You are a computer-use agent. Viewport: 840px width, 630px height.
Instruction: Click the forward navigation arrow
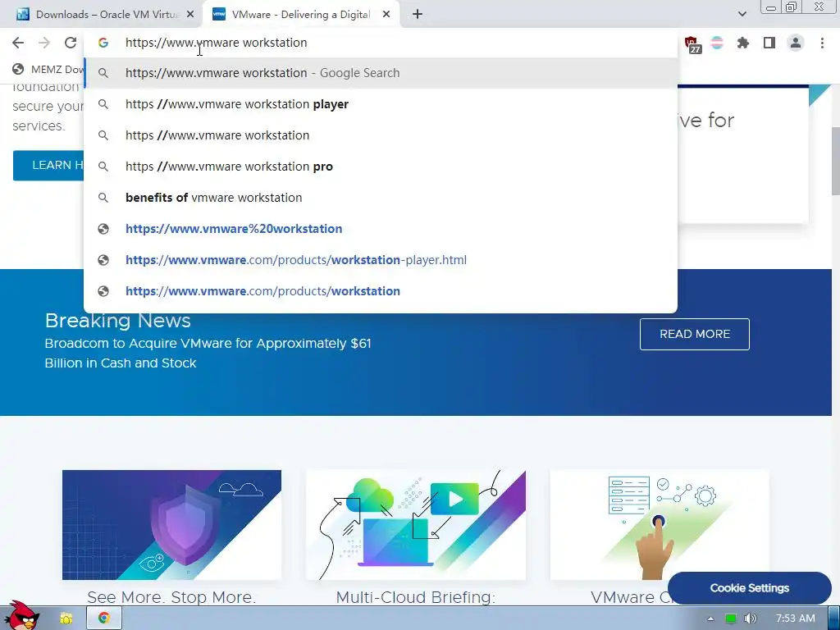(44, 43)
